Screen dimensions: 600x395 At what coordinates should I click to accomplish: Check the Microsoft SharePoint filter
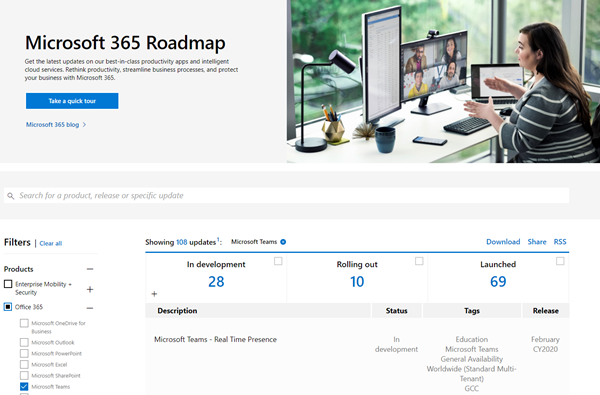coord(24,375)
